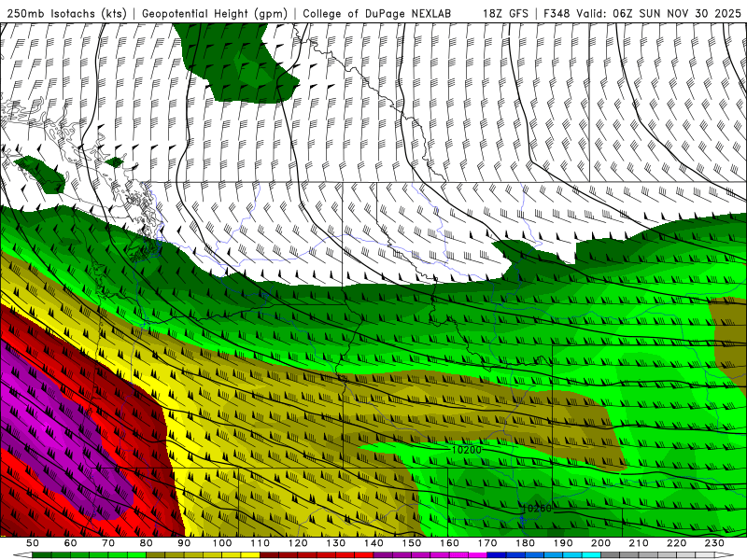747x560 pixels.
Task: Click the 200 value on the color scale
Action: pyautogui.click(x=600, y=543)
